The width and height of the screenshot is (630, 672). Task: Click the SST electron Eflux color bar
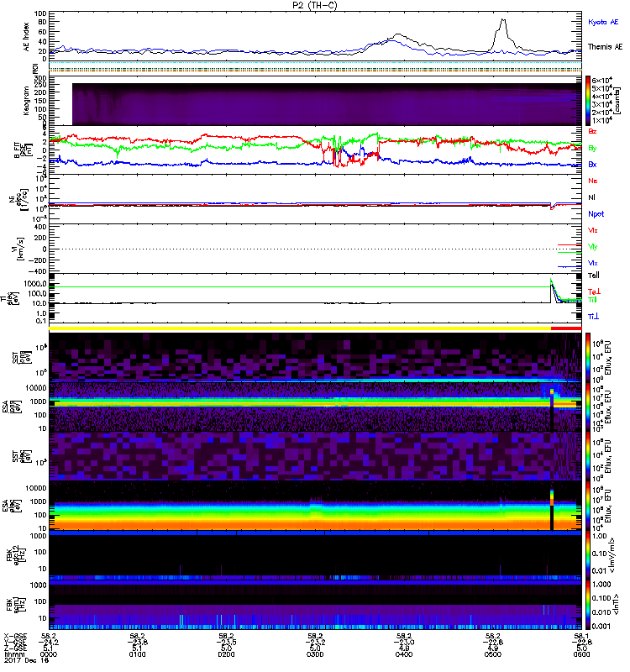(588, 456)
